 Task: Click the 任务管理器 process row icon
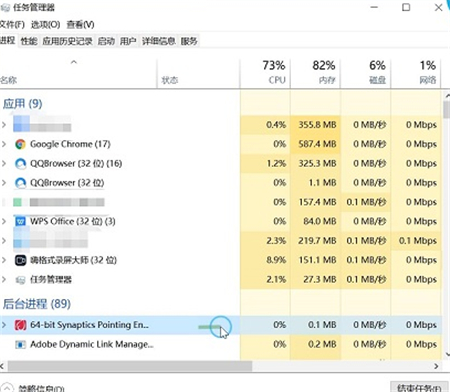click(x=20, y=280)
